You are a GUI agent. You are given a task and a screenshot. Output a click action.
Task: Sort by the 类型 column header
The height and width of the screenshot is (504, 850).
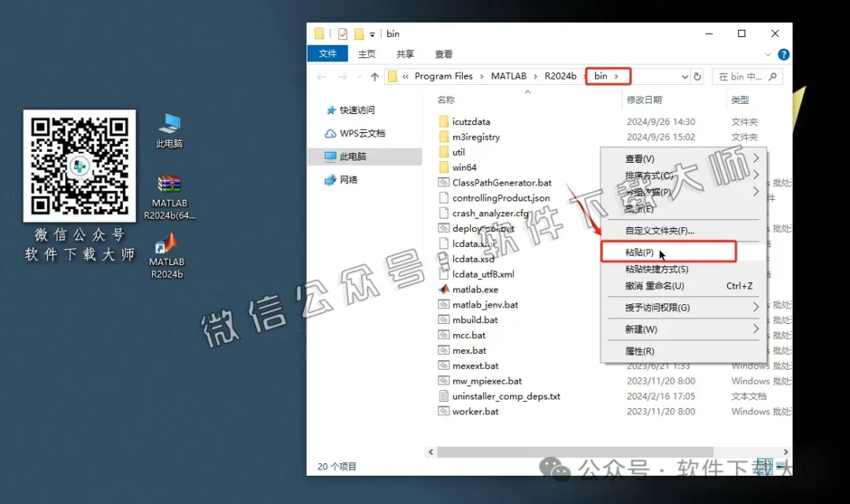click(x=740, y=100)
